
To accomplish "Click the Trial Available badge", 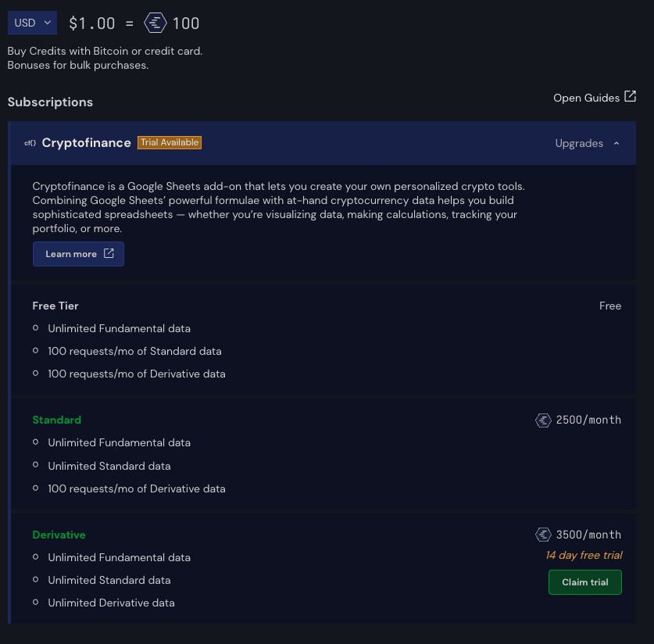I will point(170,142).
